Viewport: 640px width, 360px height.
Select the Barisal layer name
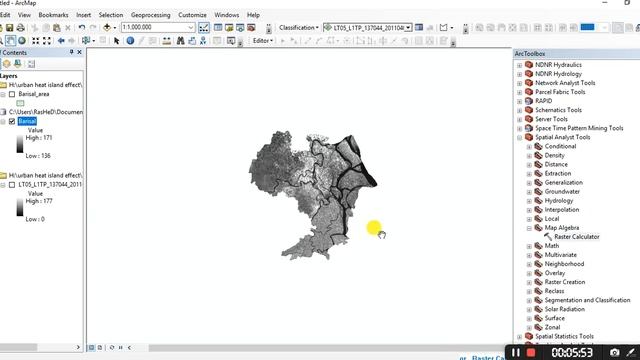pyautogui.click(x=27, y=121)
